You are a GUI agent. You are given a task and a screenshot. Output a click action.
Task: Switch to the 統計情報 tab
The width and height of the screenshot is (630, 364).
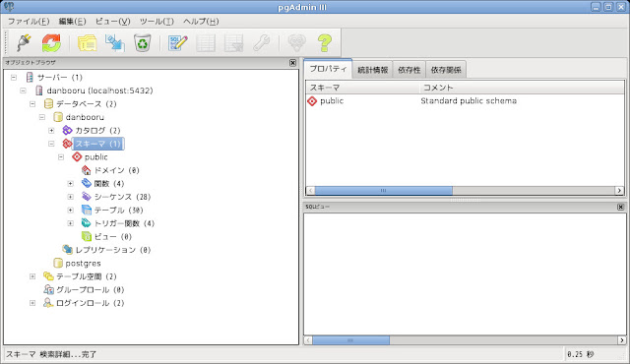click(x=372, y=70)
